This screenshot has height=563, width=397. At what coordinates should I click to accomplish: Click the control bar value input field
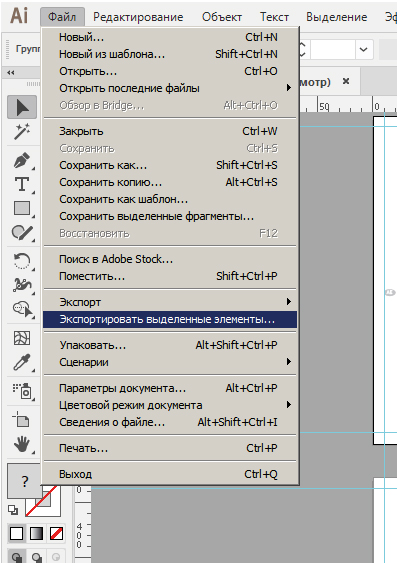(332, 49)
